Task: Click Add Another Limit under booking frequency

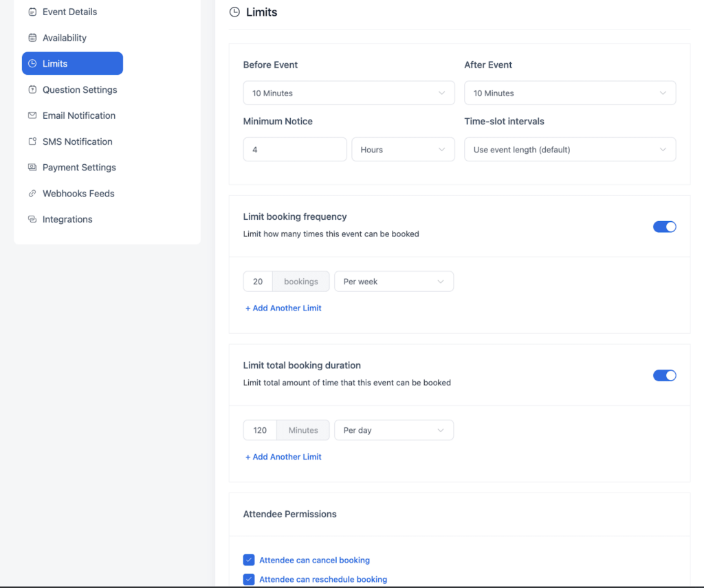Action: (x=283, y=308)
